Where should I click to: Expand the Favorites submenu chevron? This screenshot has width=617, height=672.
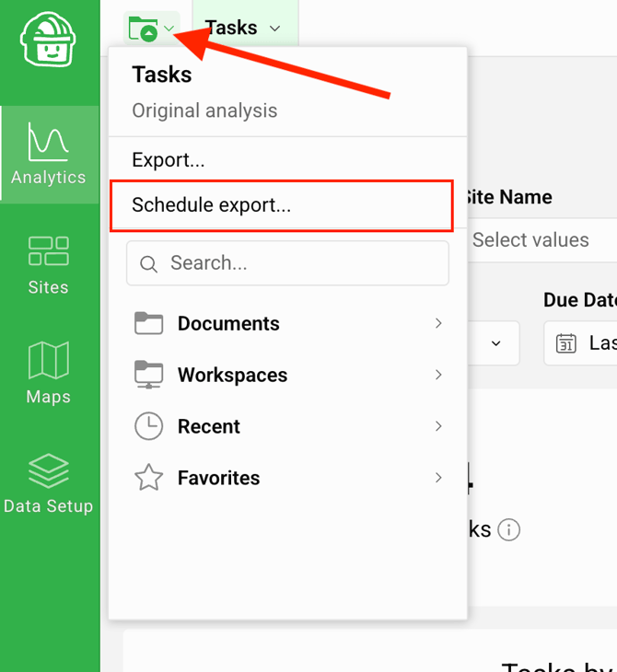(x=438, y=478)
